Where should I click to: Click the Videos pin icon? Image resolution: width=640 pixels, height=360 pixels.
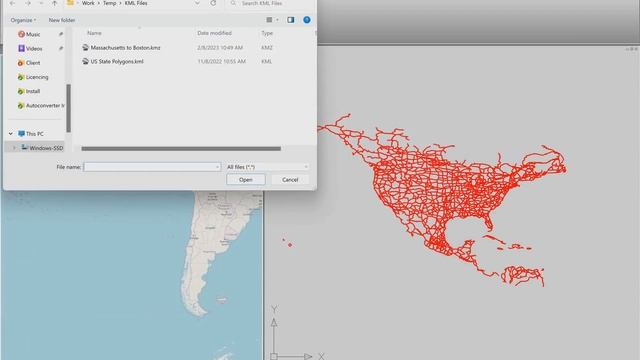(61, 49)
